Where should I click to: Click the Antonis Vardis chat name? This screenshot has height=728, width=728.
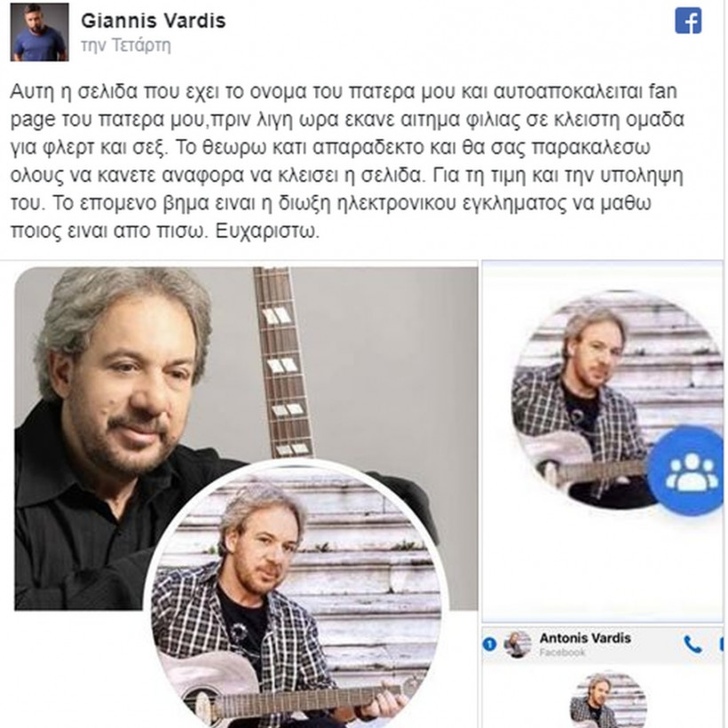point(585,638)
